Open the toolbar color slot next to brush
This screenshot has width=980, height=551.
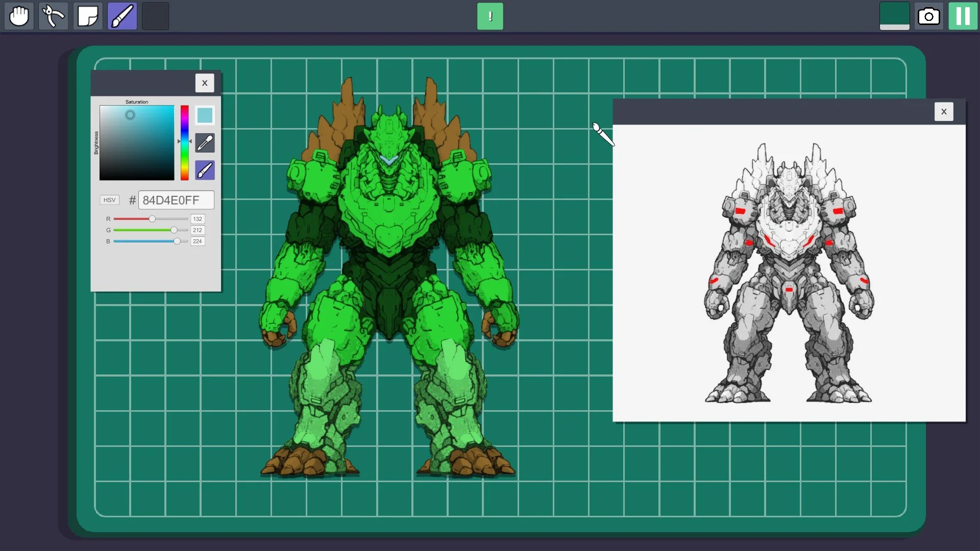(155, 16)
